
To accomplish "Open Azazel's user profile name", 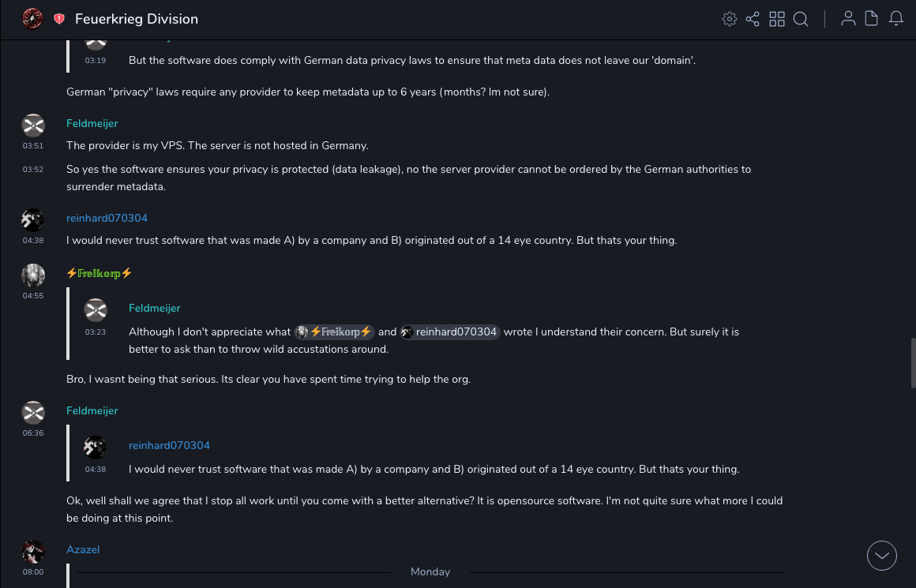I will tap(83, 549).
